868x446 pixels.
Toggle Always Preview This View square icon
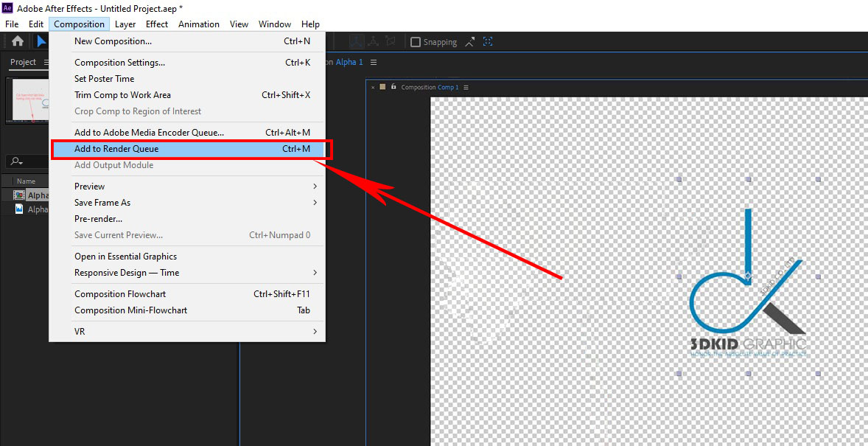tap(382, 87)
